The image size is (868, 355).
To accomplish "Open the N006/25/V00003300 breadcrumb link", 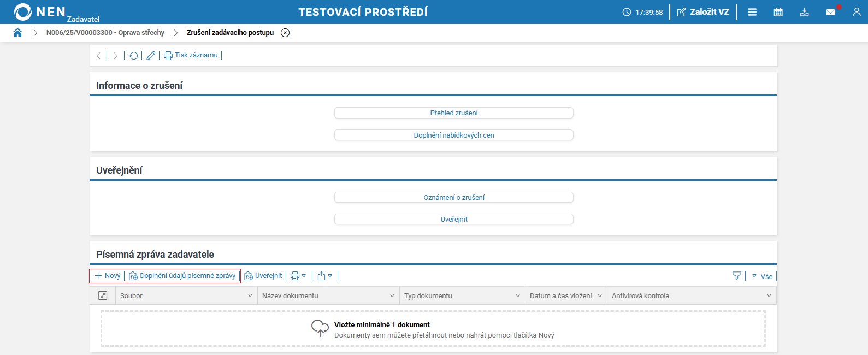I will point(105,33).
